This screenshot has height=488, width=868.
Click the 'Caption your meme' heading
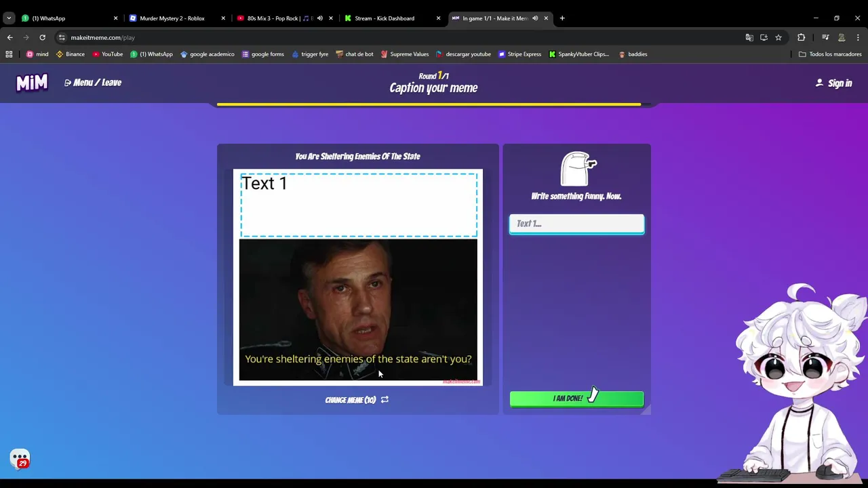pyautogui.click(x=433, y=88)
